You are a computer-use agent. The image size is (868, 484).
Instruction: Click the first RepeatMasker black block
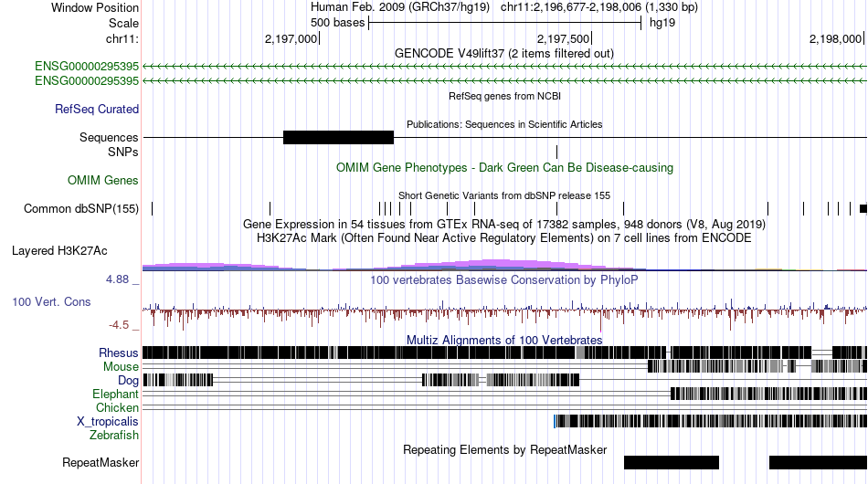[672, 462]
